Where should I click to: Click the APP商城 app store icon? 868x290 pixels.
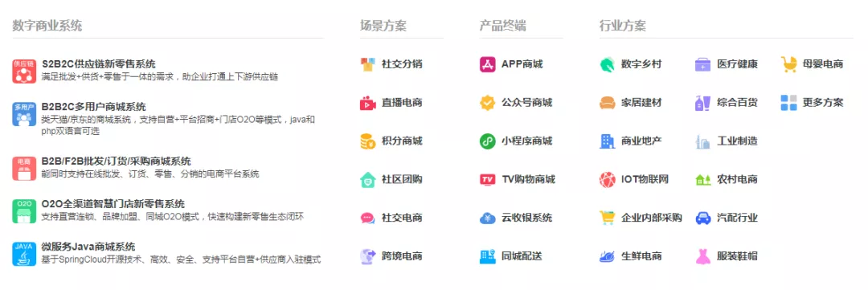pyautogui.click(x=488, y=64)
